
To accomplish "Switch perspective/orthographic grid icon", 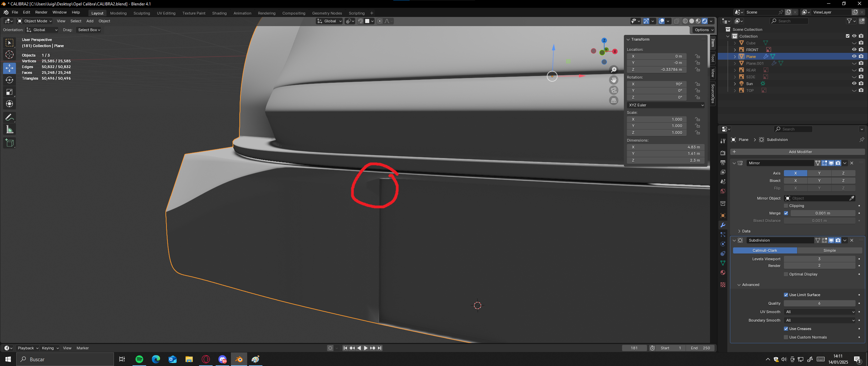I will tap(614, 100).
